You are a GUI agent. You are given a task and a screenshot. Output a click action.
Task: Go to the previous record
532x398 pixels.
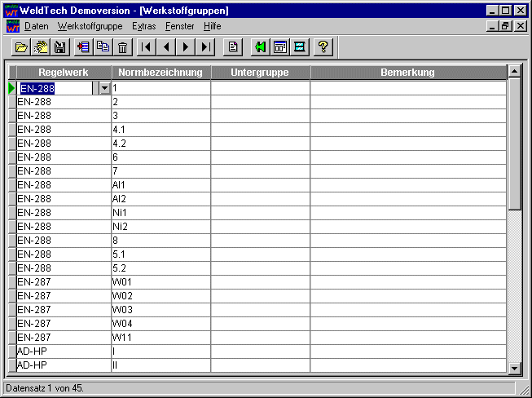click(166, 47)
